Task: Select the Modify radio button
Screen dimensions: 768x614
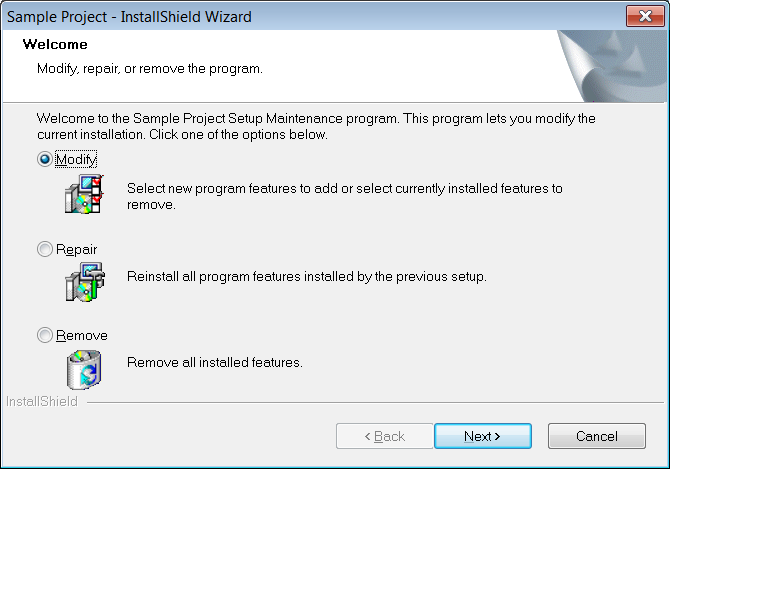Action: [45, 159]
